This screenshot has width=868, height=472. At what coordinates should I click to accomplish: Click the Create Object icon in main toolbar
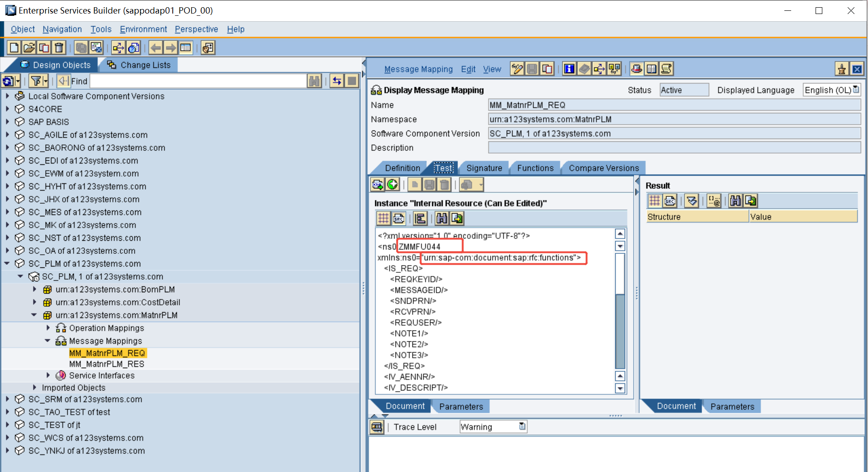[14, 47]
